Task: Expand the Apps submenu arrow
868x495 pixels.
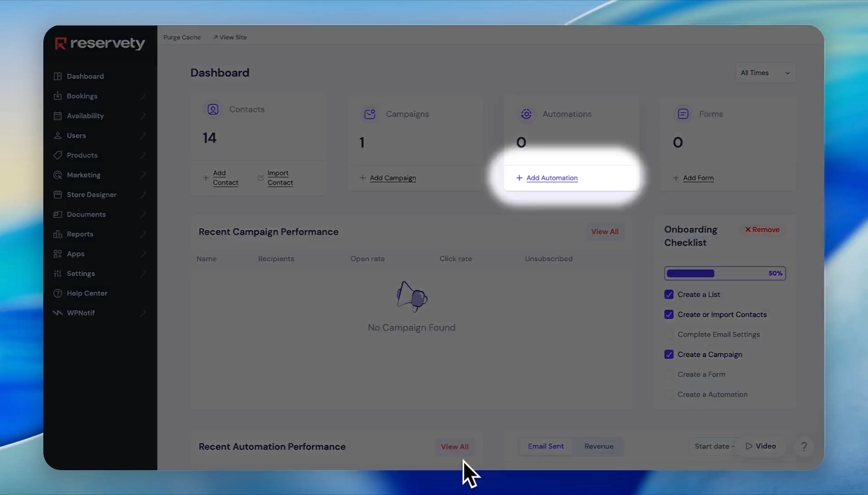Action: point(143,253)
